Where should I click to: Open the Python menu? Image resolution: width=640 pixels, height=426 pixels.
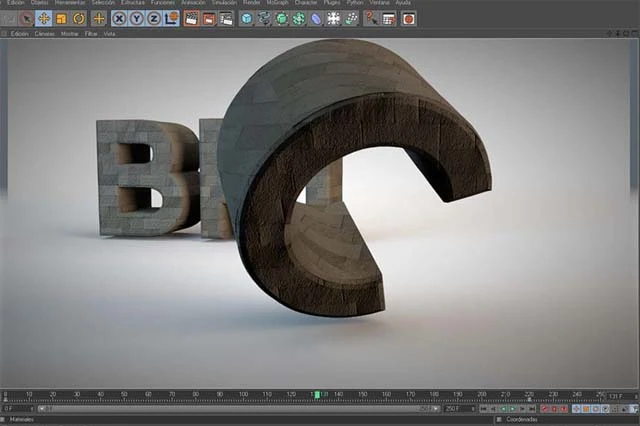point(355,2)
